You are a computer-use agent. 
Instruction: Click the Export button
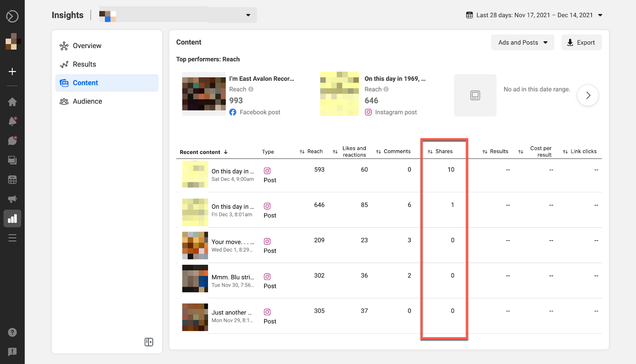(581, 42)
